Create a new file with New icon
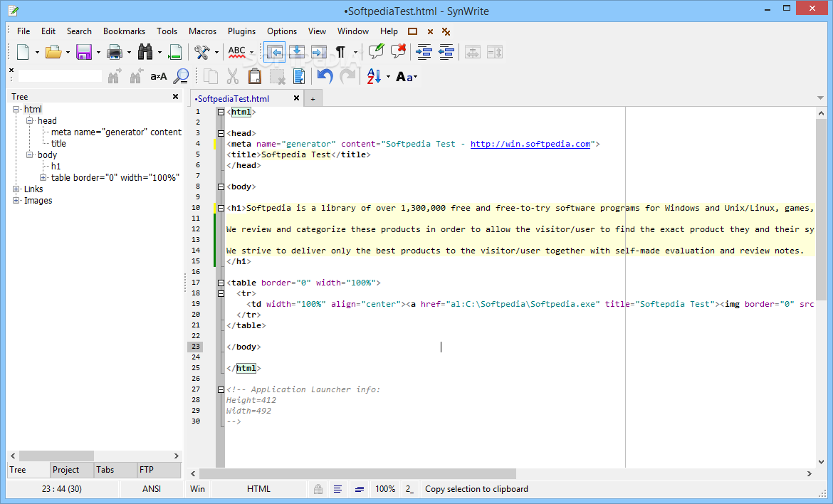833x504 pixels. click(23, 52)
